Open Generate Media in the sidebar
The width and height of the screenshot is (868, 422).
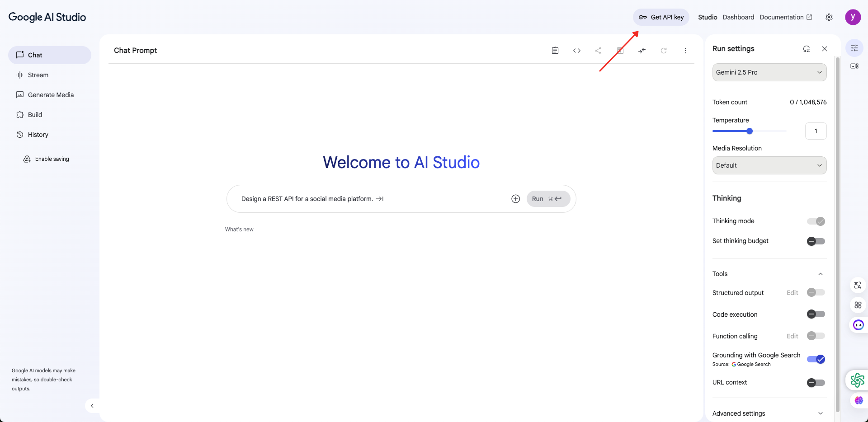point(50,95)
